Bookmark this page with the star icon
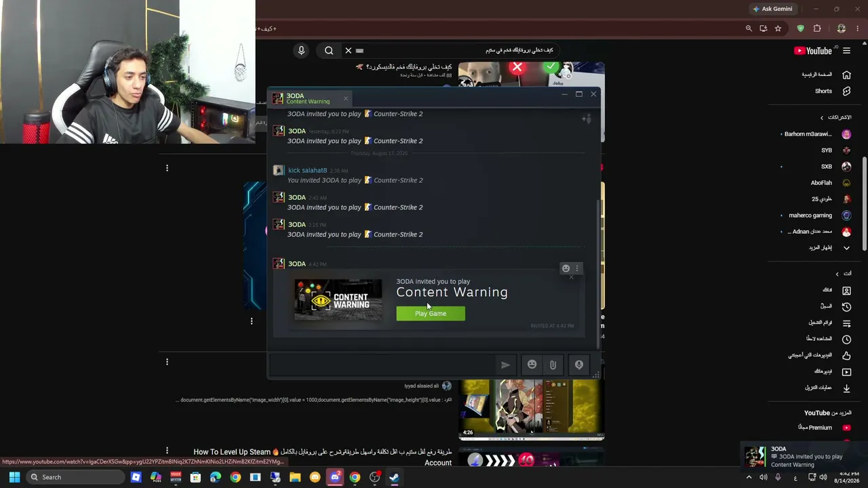868x488 pixels. click(x=778, y=28)
